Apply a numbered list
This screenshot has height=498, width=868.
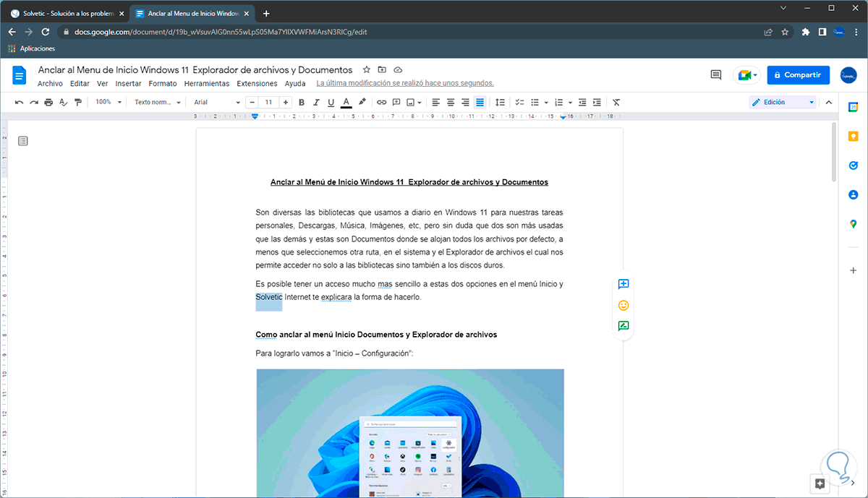pos(561,103)
